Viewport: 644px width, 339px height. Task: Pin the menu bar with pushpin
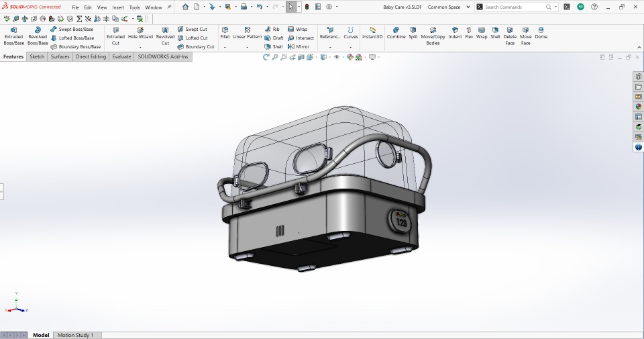(169, 7)
